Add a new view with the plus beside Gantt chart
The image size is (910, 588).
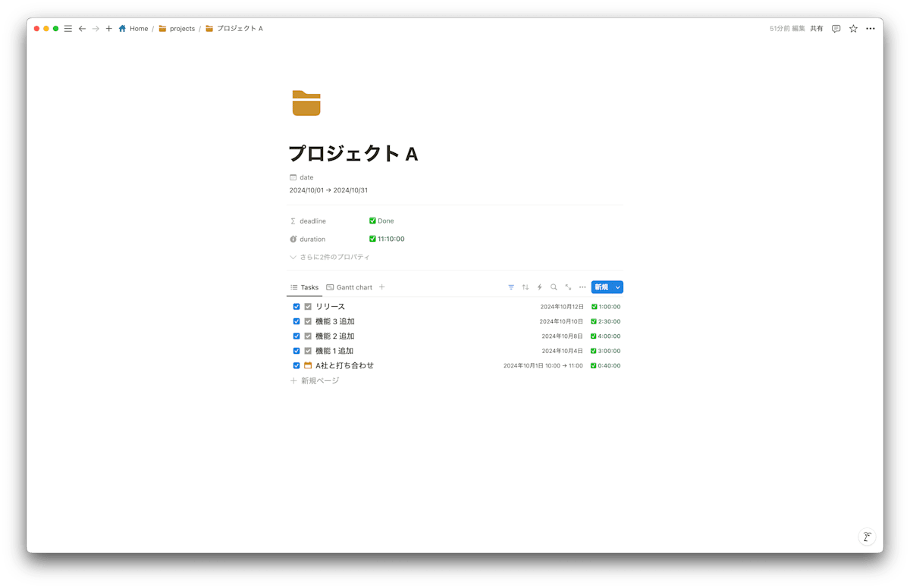coord(381,287)
